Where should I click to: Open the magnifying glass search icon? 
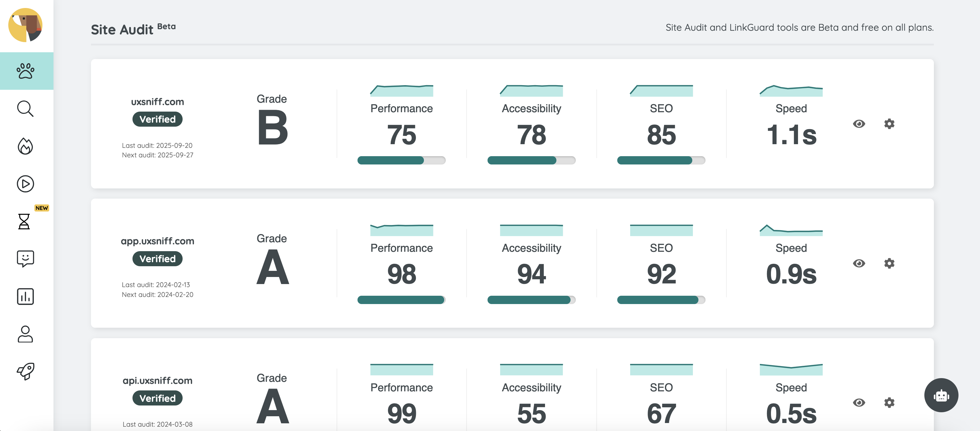pyautogui.click(x=26, y=109)
